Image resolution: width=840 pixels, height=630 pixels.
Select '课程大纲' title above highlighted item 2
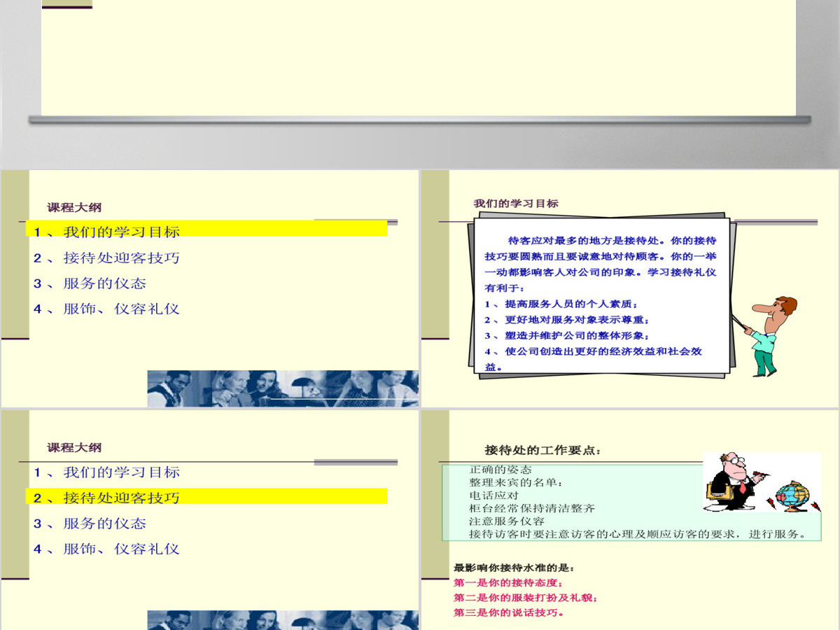click(x=75, y=447)
